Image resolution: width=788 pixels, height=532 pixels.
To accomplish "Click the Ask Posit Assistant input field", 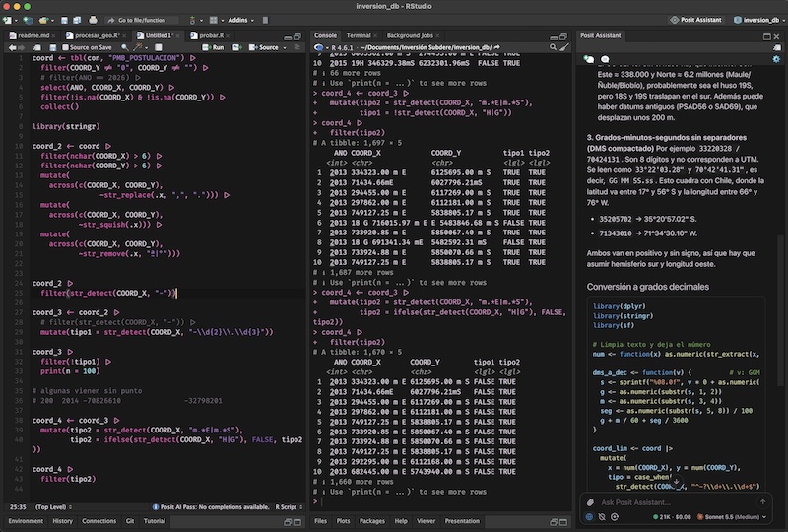I will click(674, 502).
